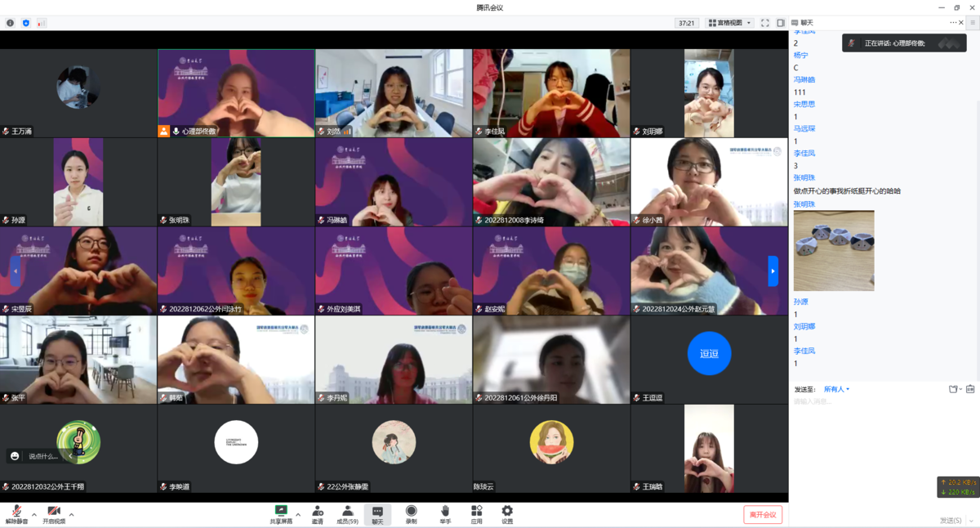Click the meeting timer 37:21
980x528 pixels.
[687, 23]
